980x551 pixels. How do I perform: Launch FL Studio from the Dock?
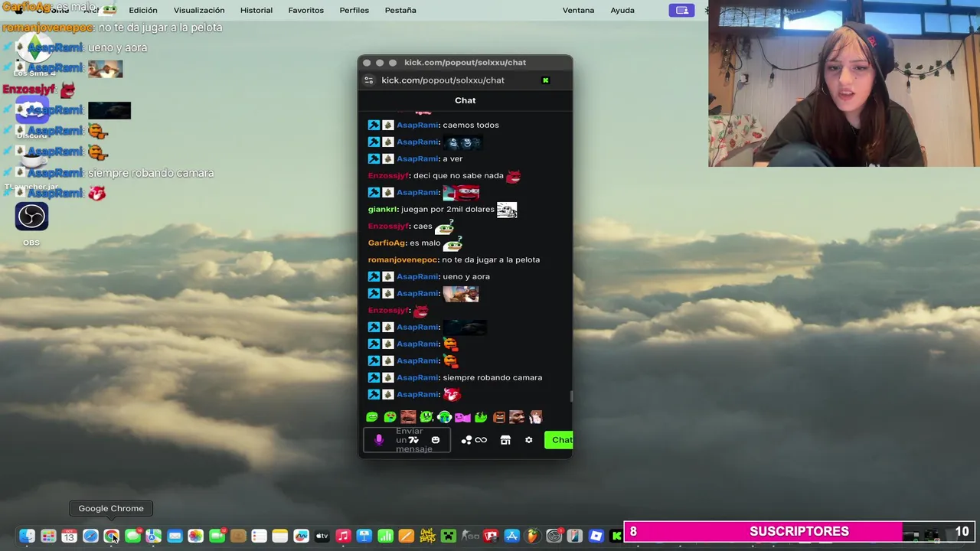tap(532, 536)
